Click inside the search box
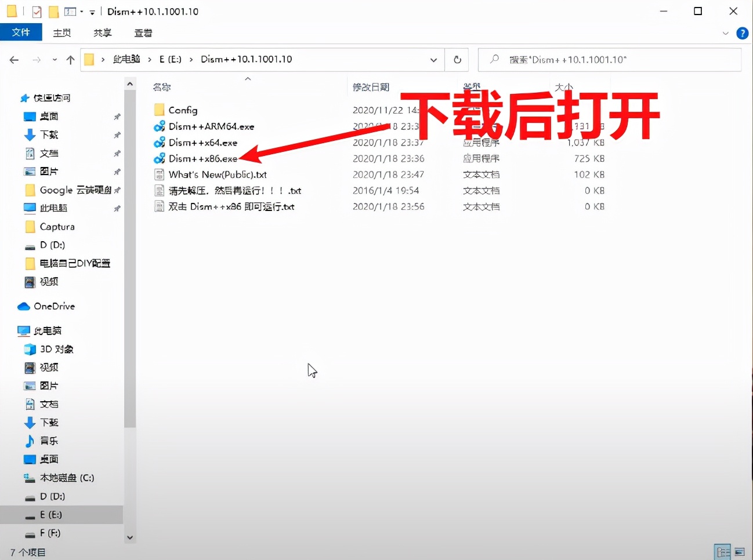 coord(609,59)
